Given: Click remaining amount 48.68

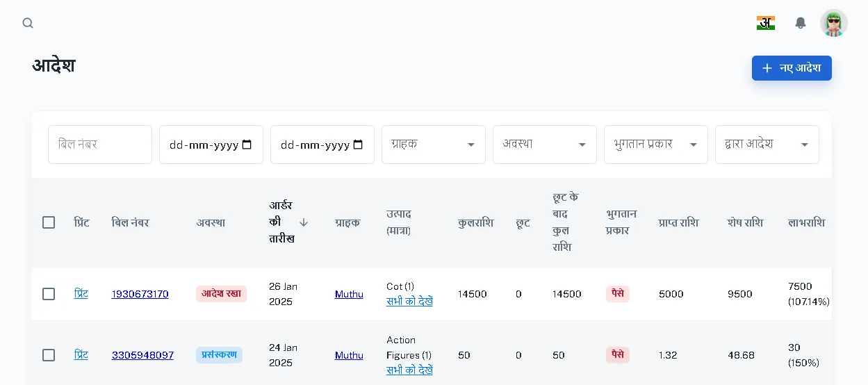Looking at the screenshot, I should click(741, 355).
